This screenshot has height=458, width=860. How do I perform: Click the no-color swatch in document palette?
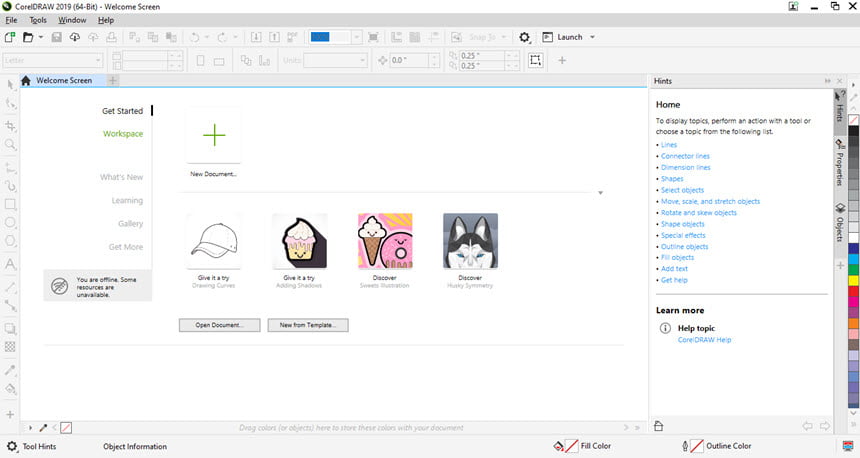tap(66, 428)
